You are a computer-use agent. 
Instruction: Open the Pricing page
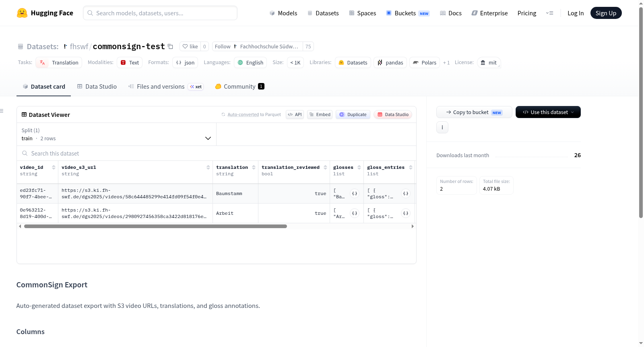[527, 13]
